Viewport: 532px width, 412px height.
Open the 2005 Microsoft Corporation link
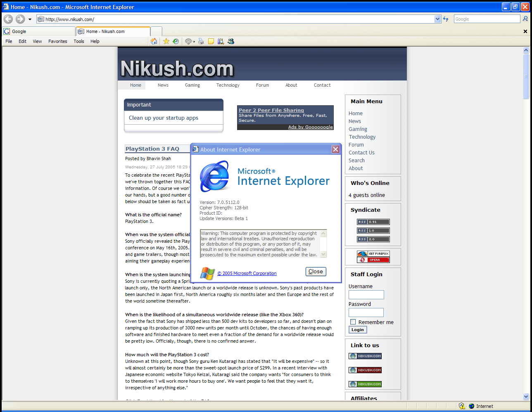tap(247, 273)
